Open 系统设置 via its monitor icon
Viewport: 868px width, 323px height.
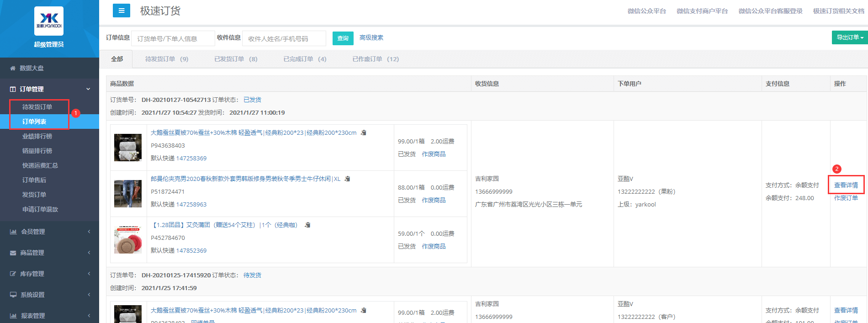tap(13, 295)
